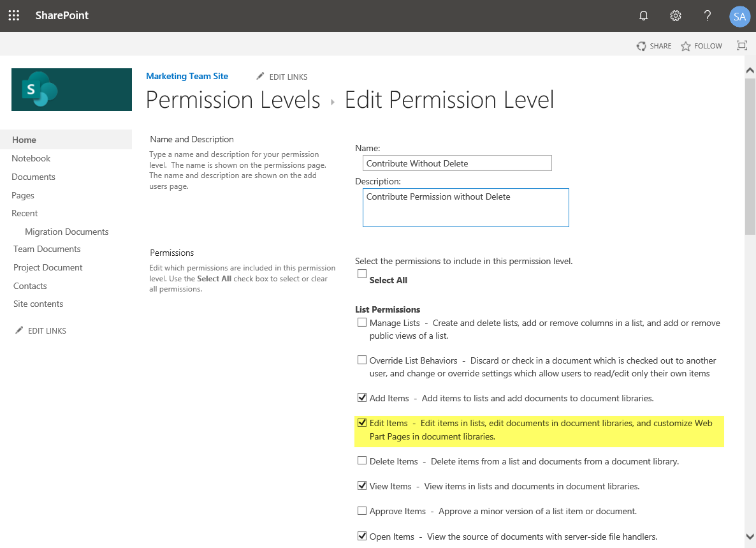Switch to the Notebook section
Viewport: 756px width, 548px height.
point(31,158)
